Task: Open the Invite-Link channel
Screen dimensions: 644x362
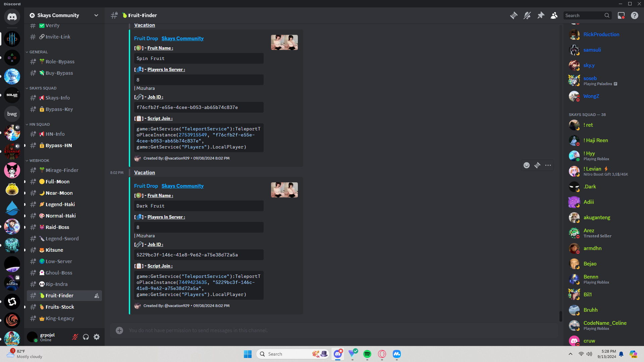Action: pyautogui.click(x=64, y=37)
